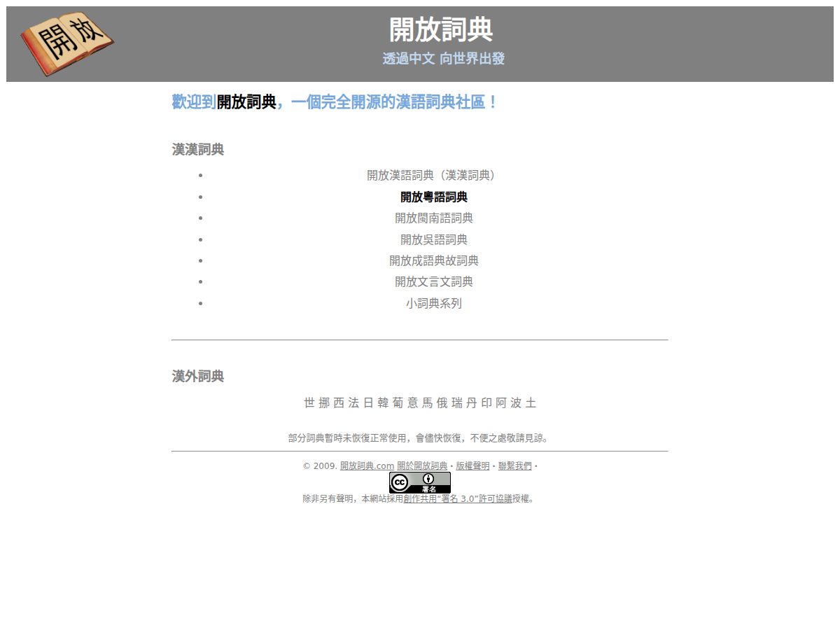Click the 漢外詞典 section heading

198,376
